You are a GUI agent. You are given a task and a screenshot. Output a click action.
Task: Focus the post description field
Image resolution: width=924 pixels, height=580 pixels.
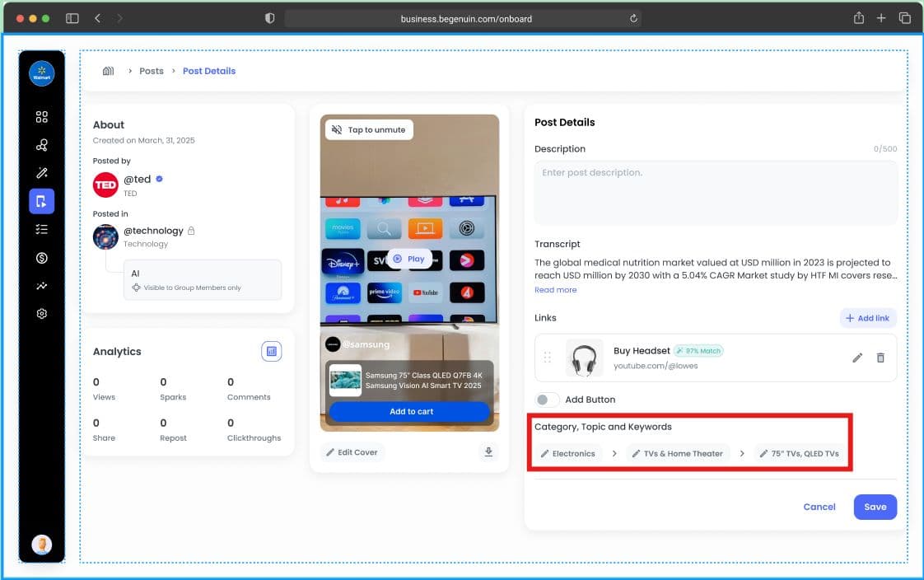tap(716, 192)
